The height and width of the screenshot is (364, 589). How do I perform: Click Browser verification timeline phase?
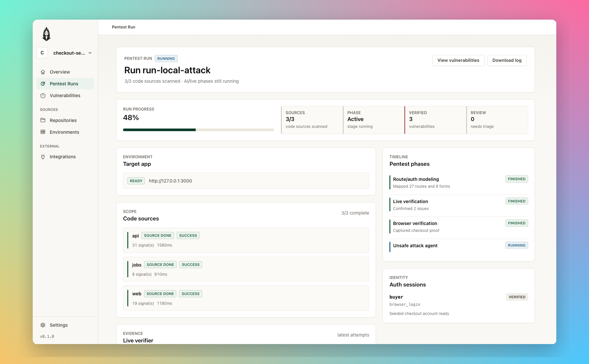(x=459, y=227)
